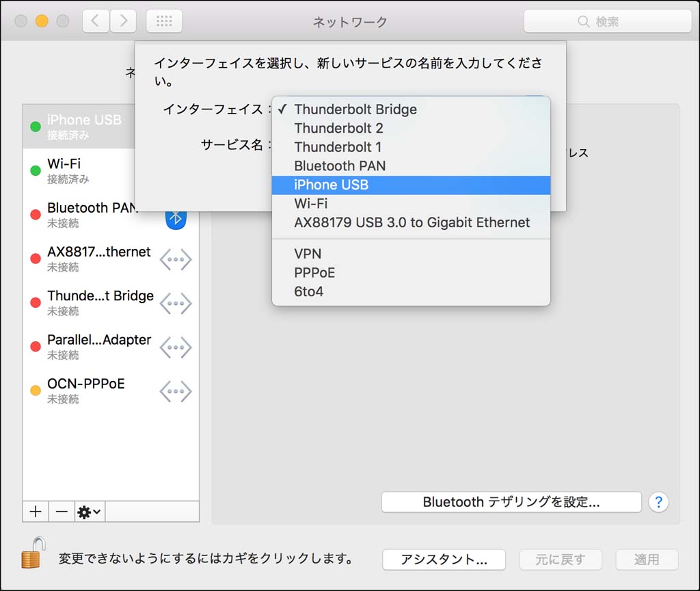700x591 pixels.
Task: Click the サービス名 label
Action: pos(235,145)
